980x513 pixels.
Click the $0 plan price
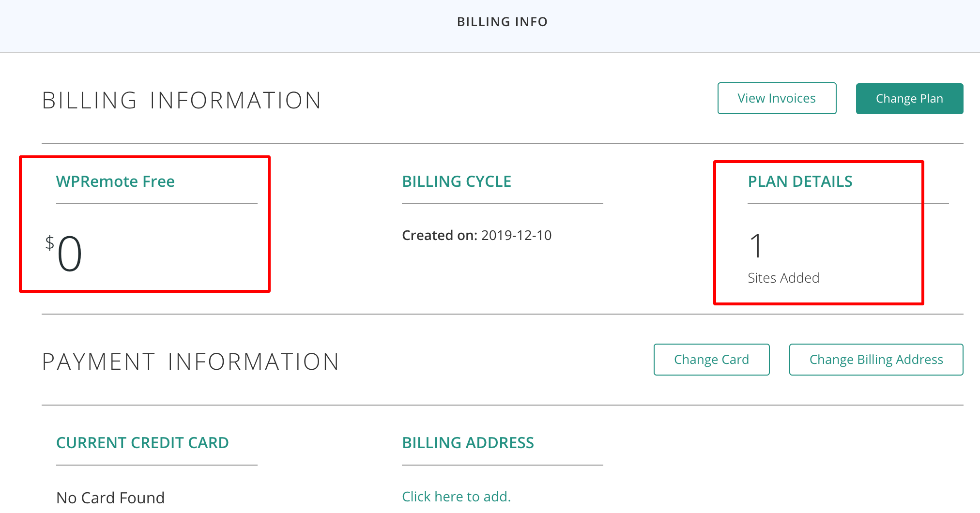(x=64, y=253)
